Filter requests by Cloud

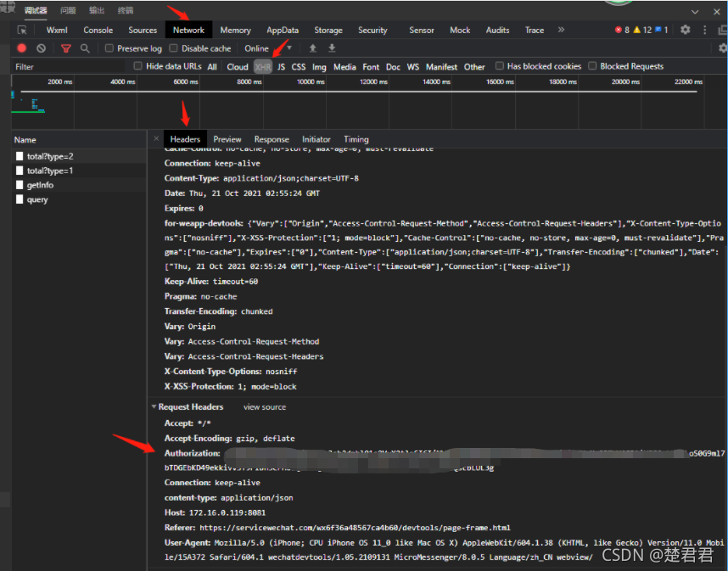238,67
